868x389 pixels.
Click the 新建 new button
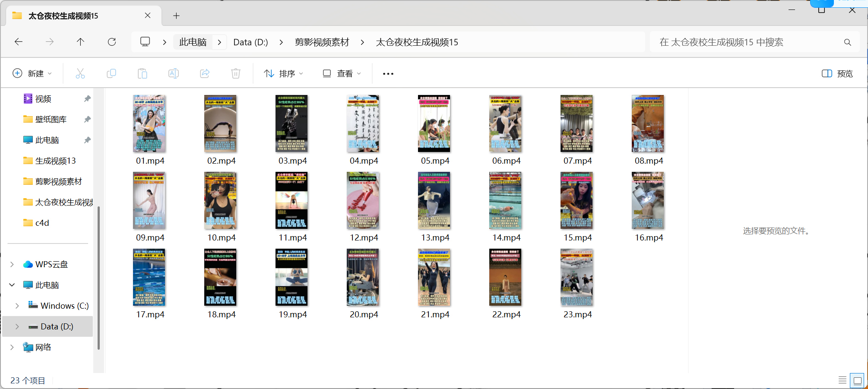coord(32,73)
